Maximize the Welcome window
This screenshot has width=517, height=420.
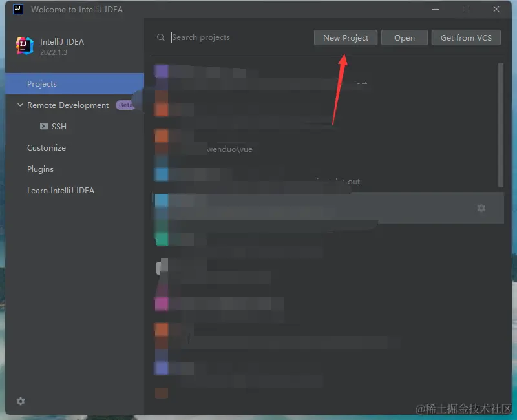[466, 9]
